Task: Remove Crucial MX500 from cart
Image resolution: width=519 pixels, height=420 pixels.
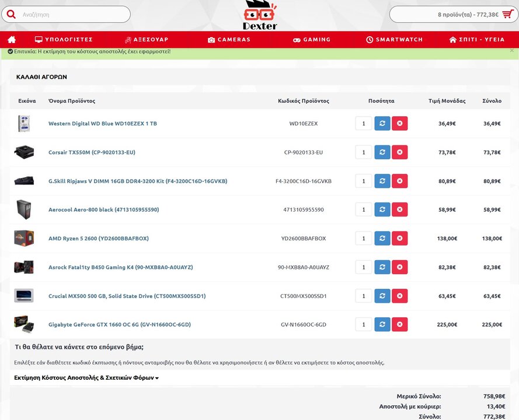Action: click(399, 296)
